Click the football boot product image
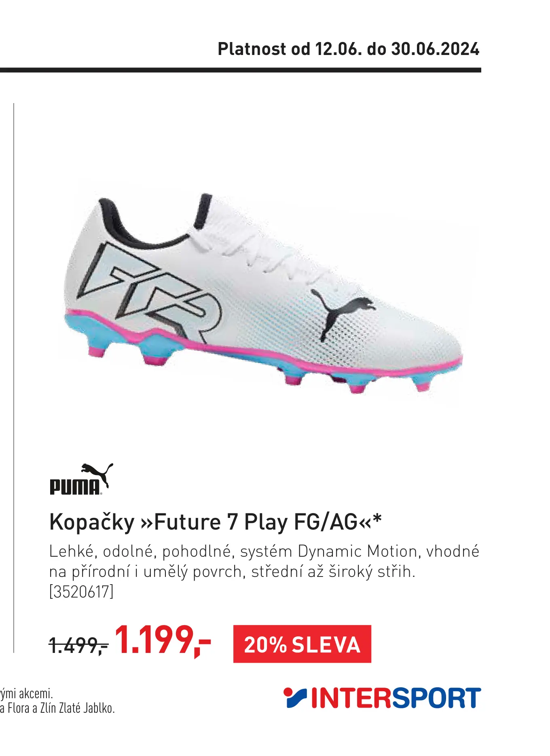Image resolution: width=550 pixels, height=756 pixels. pyautogui.click(x=263, y=292)
